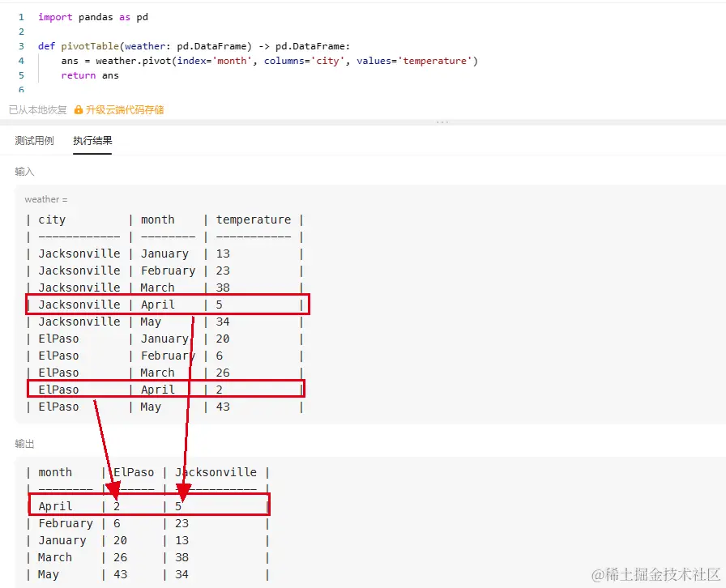
Task: Click 'weather.pivot' call in line 4
Action: click(x=134, y=61)
